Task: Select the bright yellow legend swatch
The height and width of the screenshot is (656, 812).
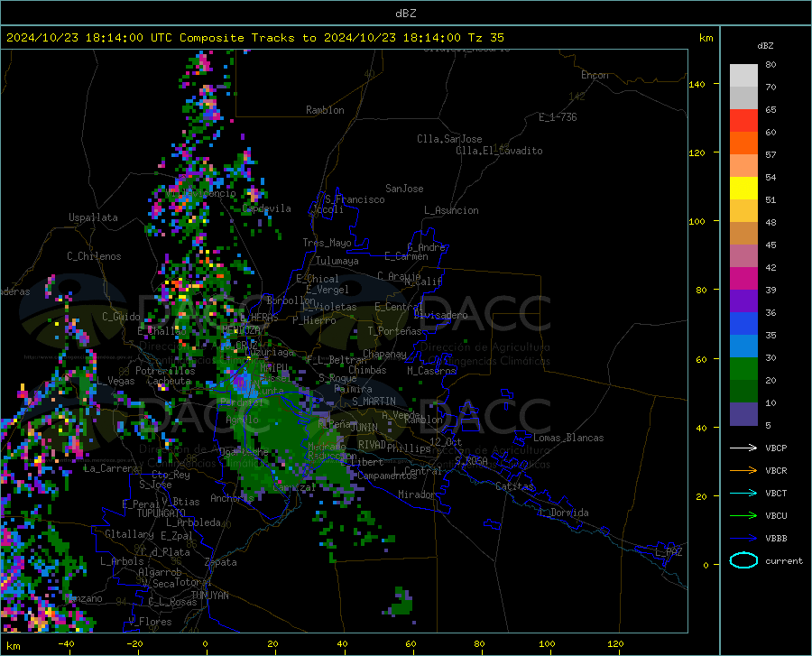Action: pos(743,189)
